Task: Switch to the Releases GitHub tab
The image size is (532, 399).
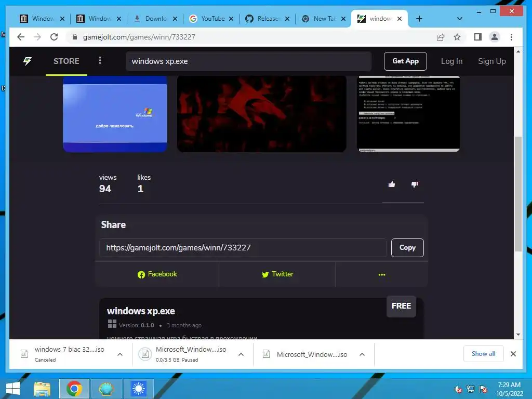Action: pyautogui.click(x=267, y=19)
